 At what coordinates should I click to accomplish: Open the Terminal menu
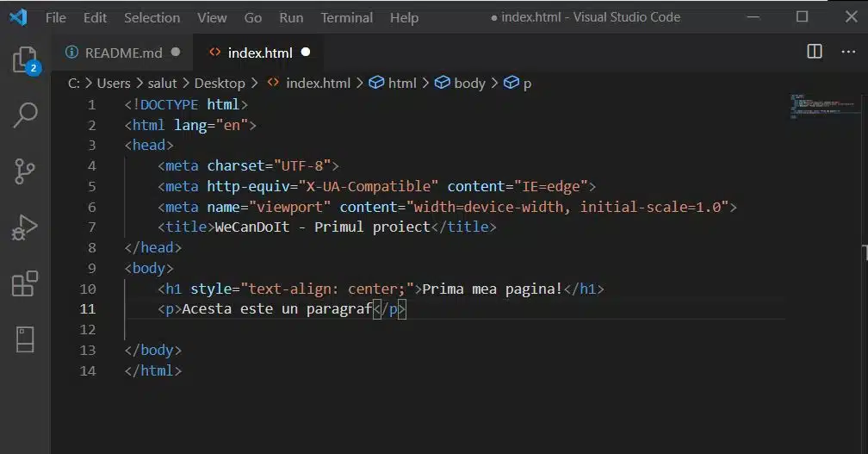click(x=347, y=18)
